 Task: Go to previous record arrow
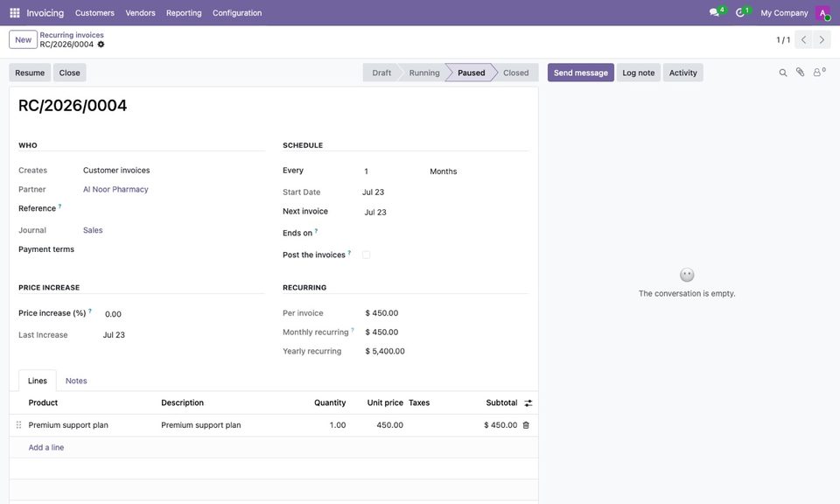803,39
